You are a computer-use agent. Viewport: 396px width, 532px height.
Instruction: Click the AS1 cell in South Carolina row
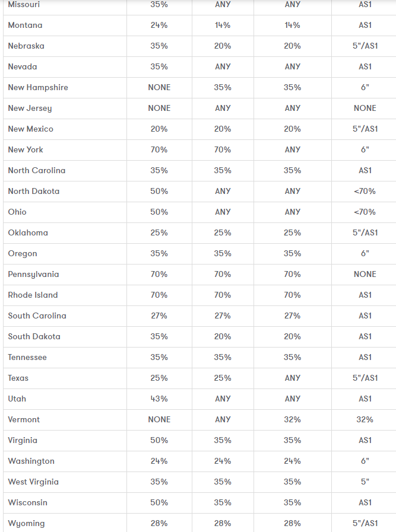click(365, 316)
